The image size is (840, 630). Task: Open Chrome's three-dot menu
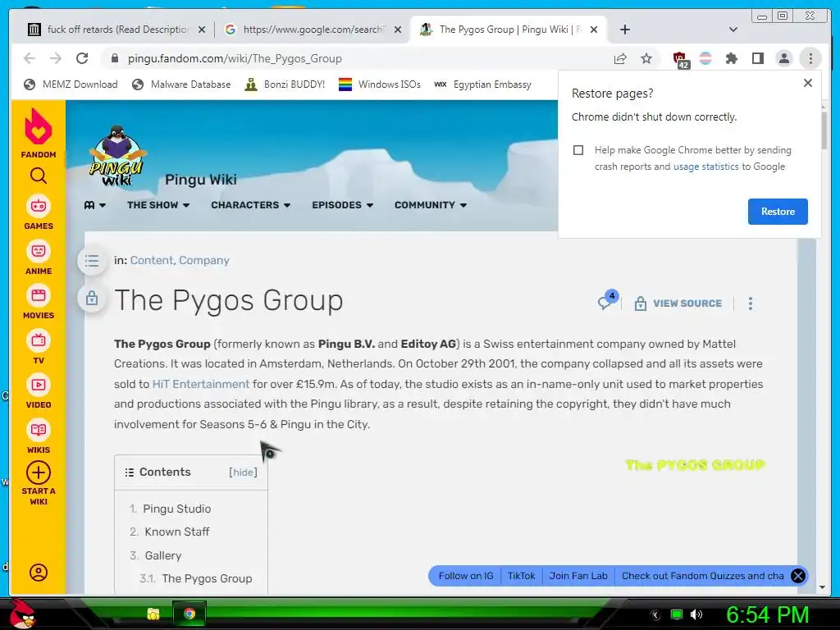pos(810,58)
